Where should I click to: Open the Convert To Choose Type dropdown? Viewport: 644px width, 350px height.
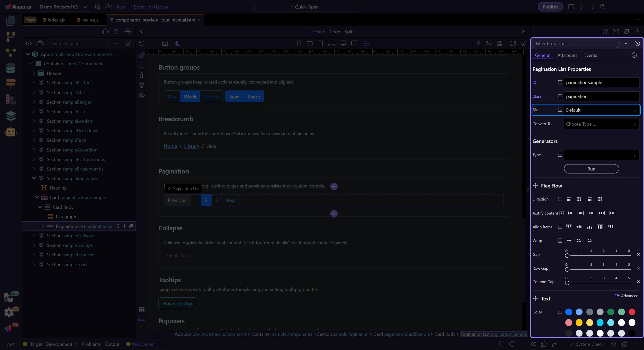pos(601,124)
